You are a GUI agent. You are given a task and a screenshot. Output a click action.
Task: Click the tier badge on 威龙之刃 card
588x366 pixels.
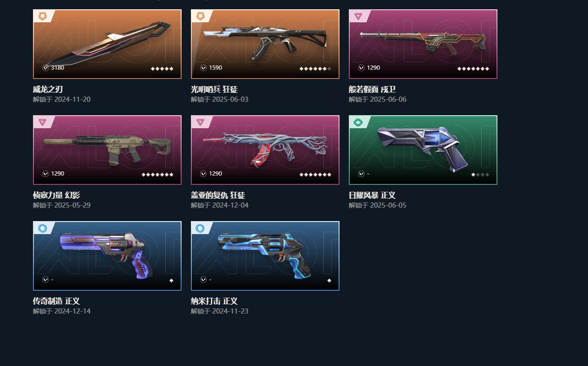click(x=42, y=16)
